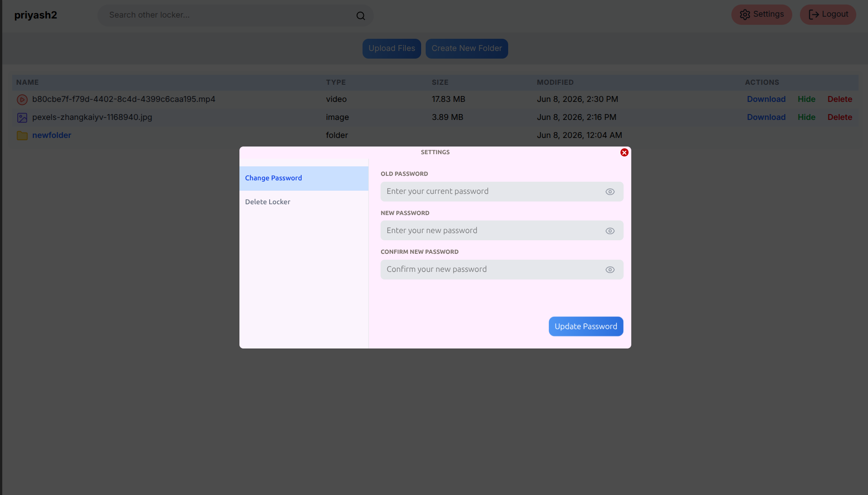
Task: Click the ACTIONS column header
Action: [762, 82]
